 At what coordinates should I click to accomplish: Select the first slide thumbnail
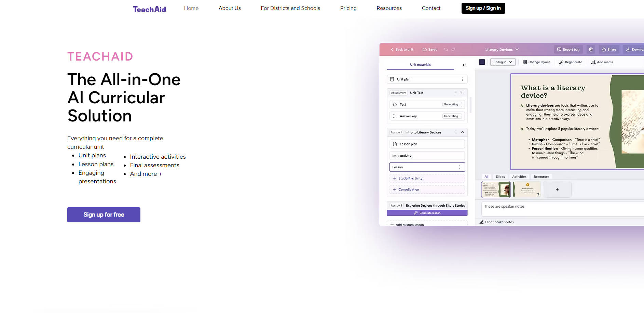[496, 189]
